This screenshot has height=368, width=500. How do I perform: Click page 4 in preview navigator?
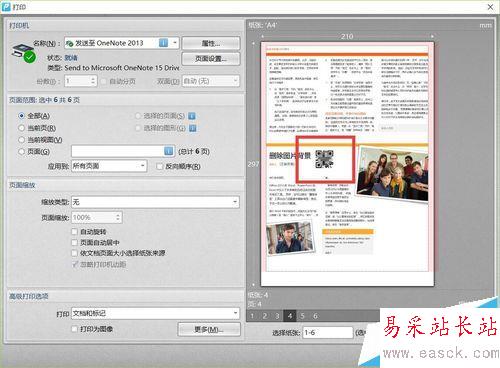pos(290,316)
